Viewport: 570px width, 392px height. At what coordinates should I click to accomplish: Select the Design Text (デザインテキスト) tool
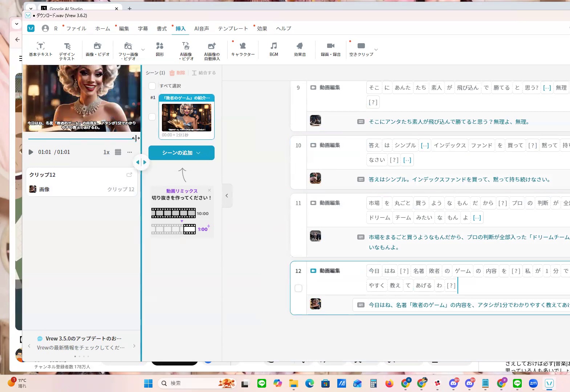tap(67, 51)
